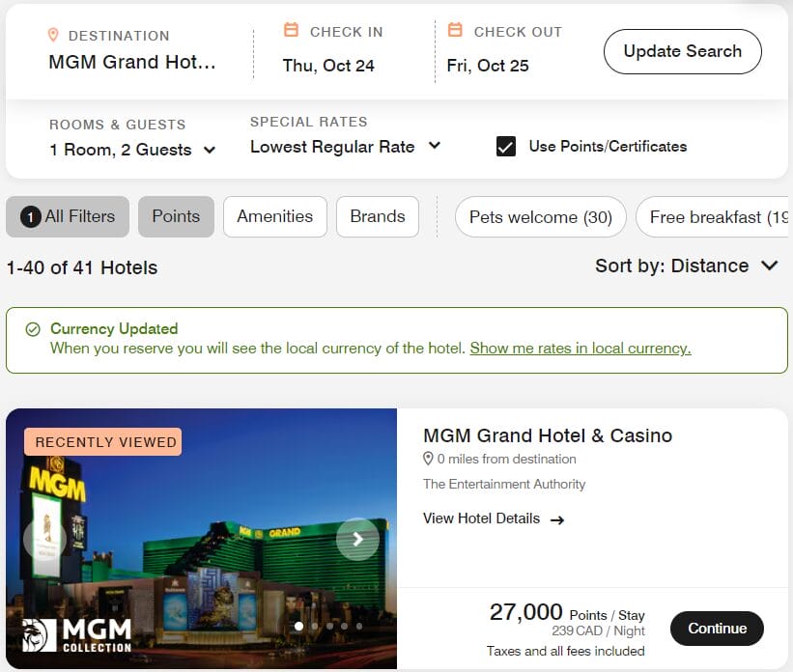793x672 pixels.
Task: Open the Brands filter
Action: coord(377,216)
